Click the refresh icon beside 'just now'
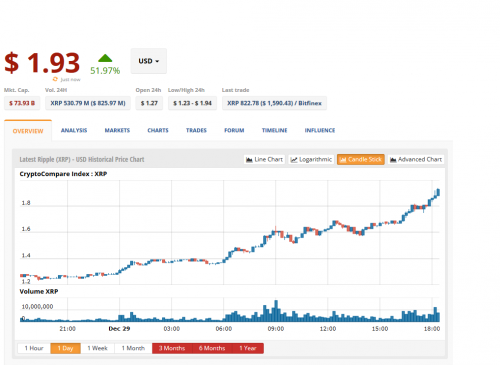The height and width of the screenshot is (365, 500). tap(55, 79)
